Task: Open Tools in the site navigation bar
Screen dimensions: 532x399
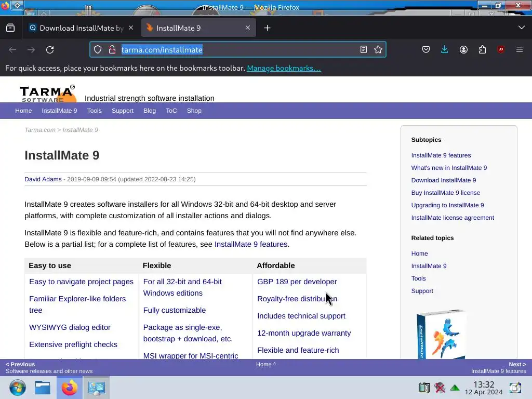Action: click(x=95, y=111)
